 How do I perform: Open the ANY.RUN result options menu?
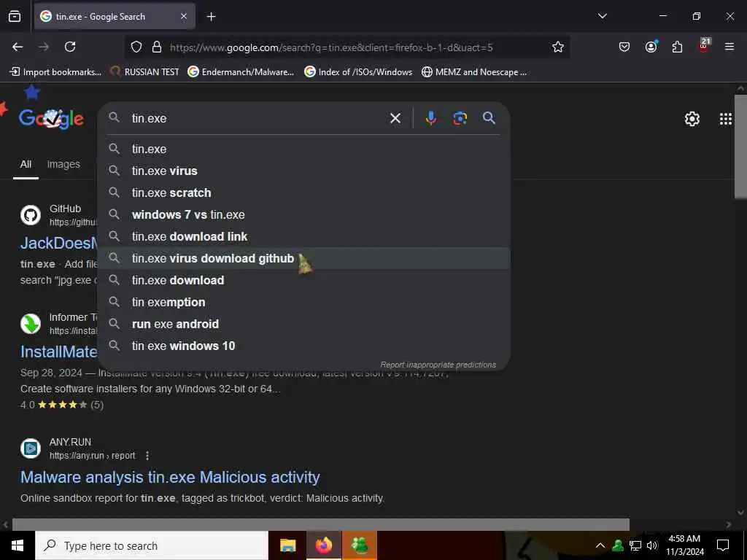click(x=147, y=456)
